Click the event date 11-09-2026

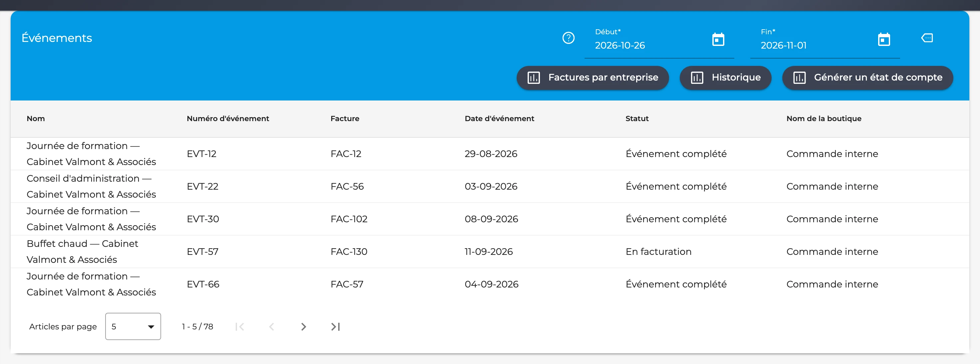[488, 252]
